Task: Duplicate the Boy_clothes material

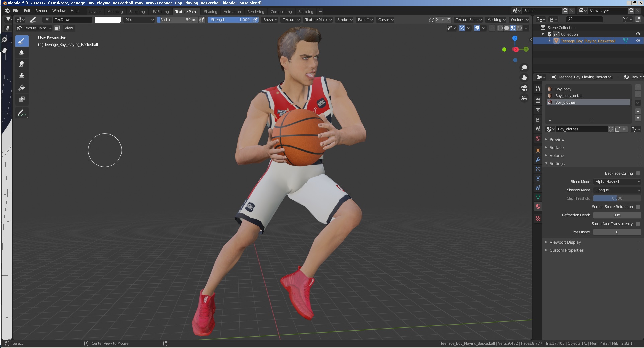Action: (618, 129)
